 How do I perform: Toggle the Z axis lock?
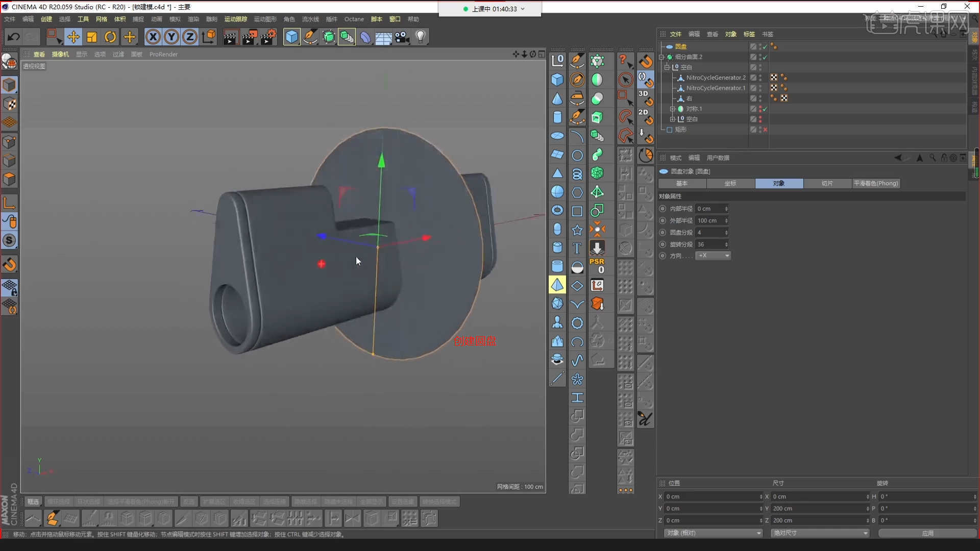point(190,37)
